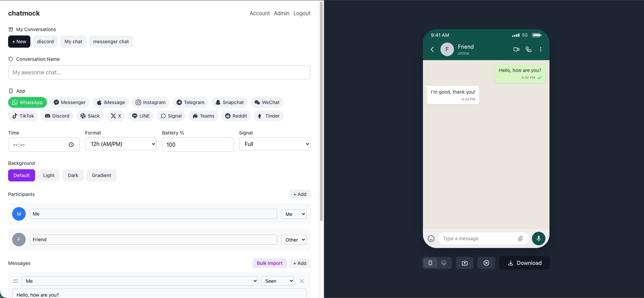Select the WhatsApp app chip

click(27, 102)
